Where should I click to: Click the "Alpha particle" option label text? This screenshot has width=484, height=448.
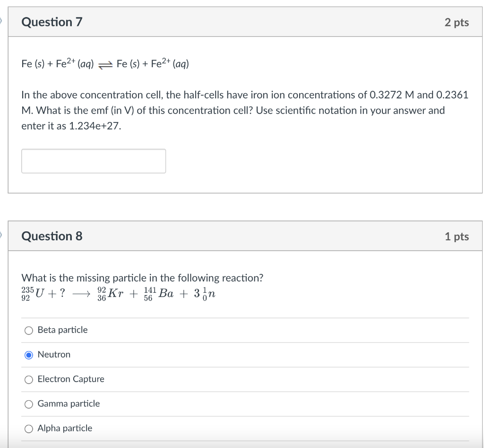[x=65, y=428]
